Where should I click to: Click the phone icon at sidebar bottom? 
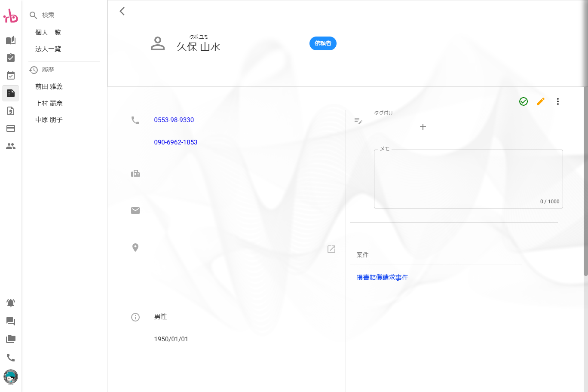10,358
